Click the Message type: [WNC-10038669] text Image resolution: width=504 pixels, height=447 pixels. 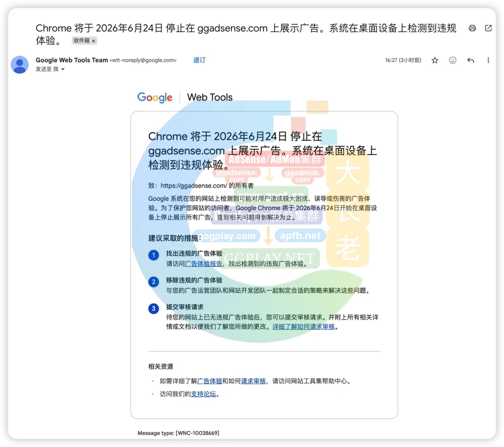point(178,433)
